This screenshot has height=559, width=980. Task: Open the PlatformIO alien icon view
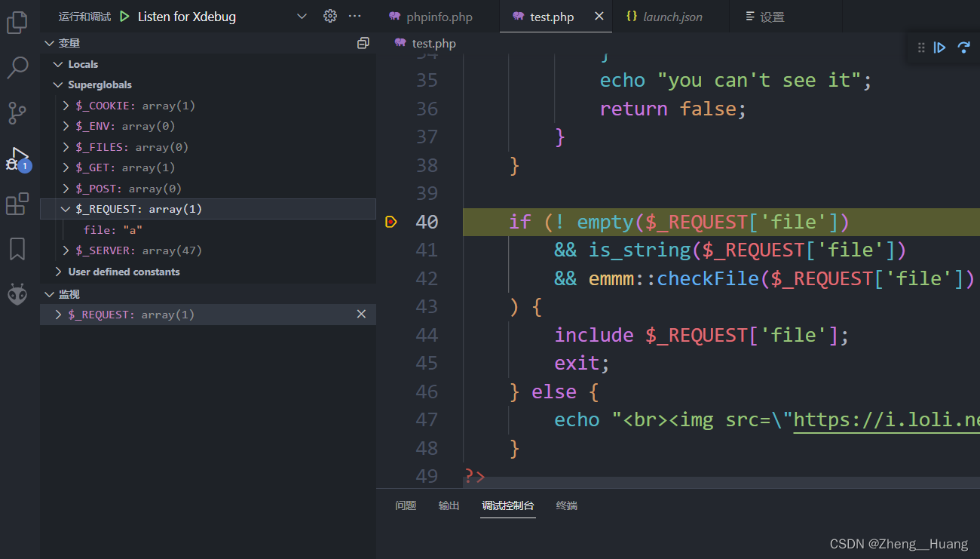coord(17,293)
